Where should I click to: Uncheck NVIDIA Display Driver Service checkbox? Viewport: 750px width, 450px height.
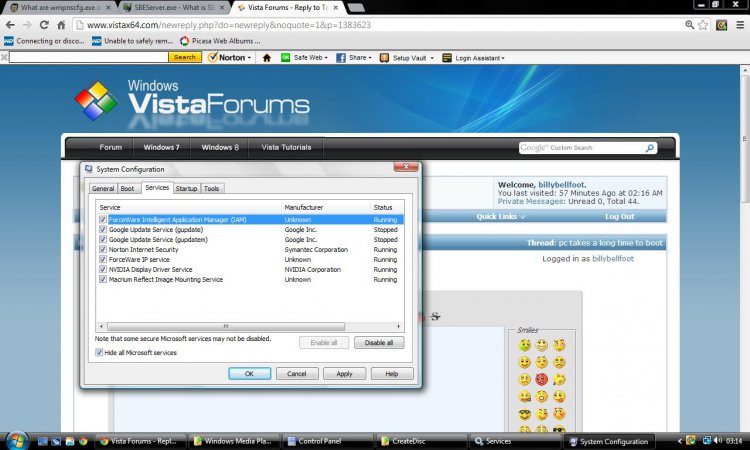pos(103,270)
